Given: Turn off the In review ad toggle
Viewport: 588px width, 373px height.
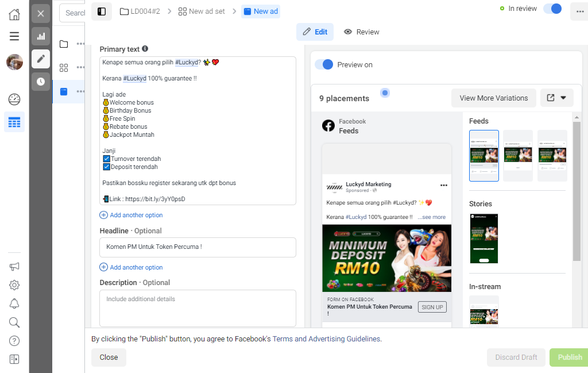Looking at the screenshot, I should click(552, 9).
